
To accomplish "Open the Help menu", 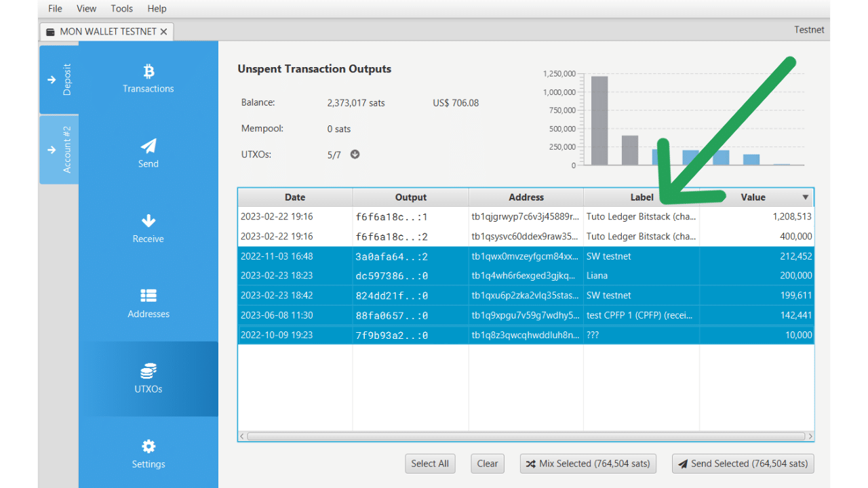I will [x=157, y=9].
